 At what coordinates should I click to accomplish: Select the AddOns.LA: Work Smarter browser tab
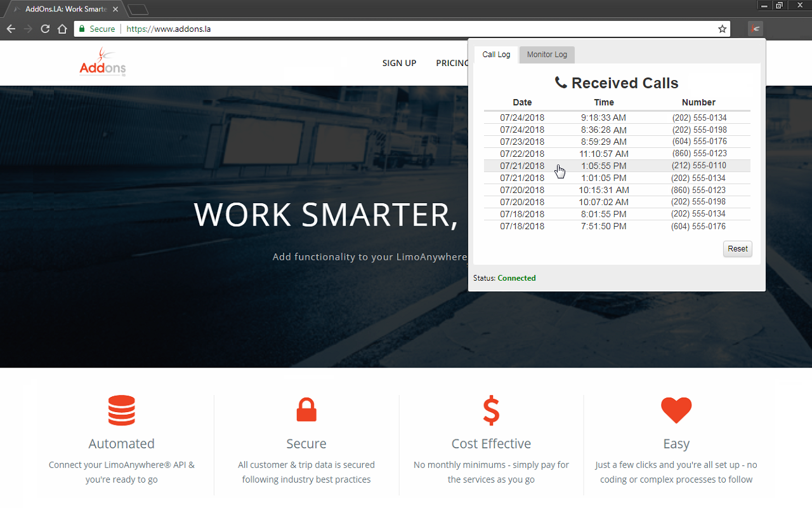tap(64, 10)
